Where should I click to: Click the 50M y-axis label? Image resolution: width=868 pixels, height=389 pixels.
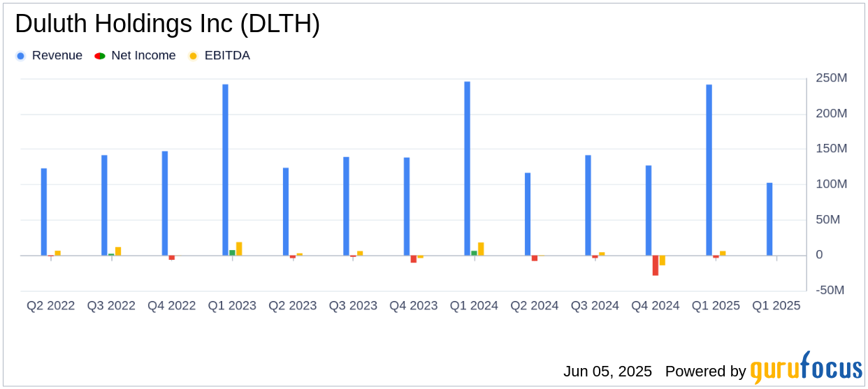tap(828, 219)
